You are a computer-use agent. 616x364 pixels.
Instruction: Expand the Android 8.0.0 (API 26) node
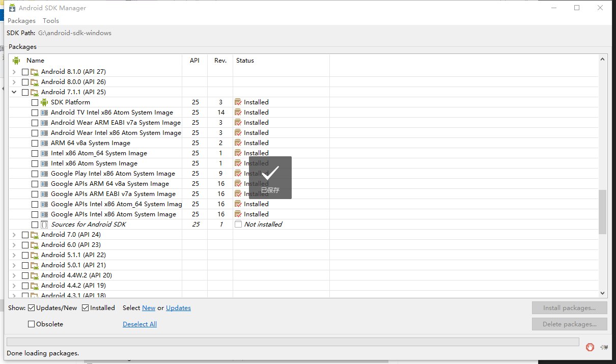(14, 82)
